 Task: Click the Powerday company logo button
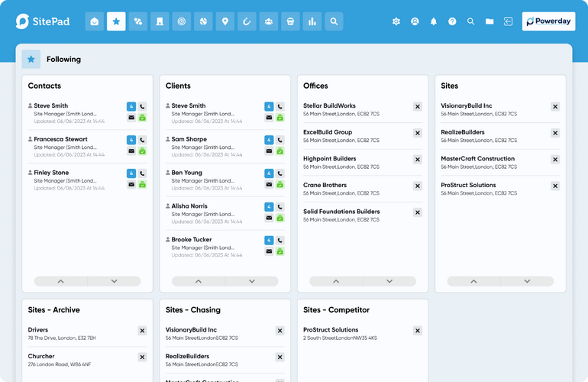click(x=548, y=21)
